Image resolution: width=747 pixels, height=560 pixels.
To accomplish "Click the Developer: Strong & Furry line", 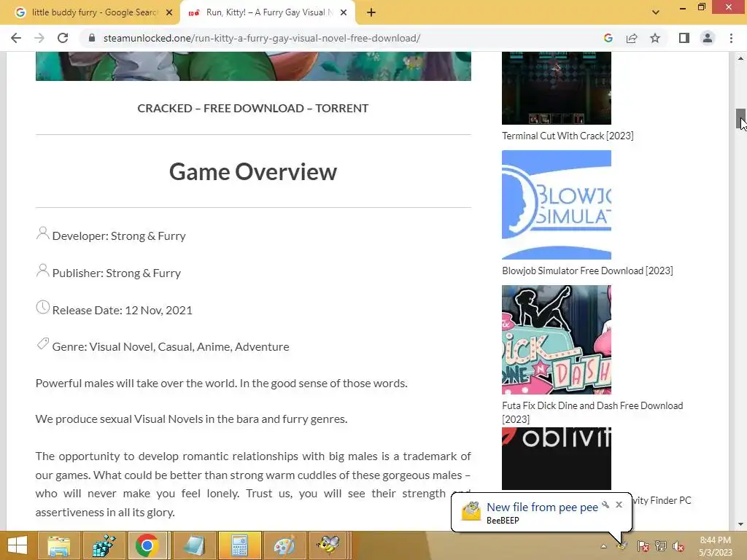I will pyautogui.click(x=119, y=236).
